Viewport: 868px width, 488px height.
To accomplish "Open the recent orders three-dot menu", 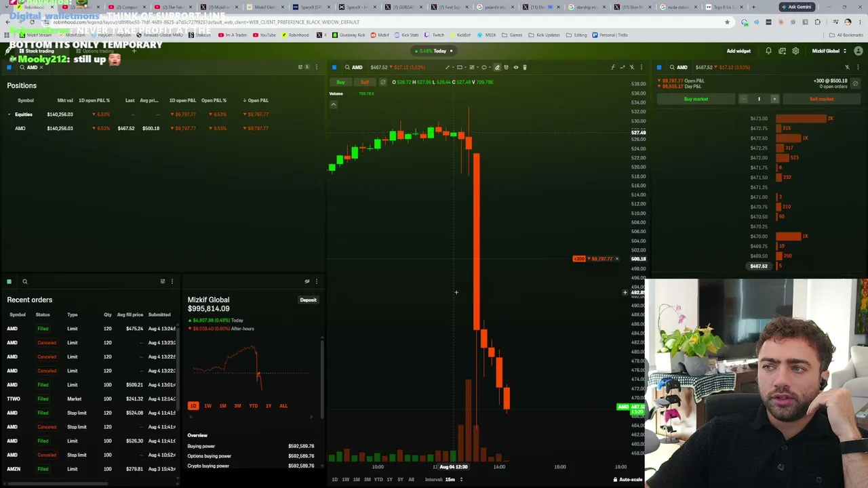I will coord(172,281).
